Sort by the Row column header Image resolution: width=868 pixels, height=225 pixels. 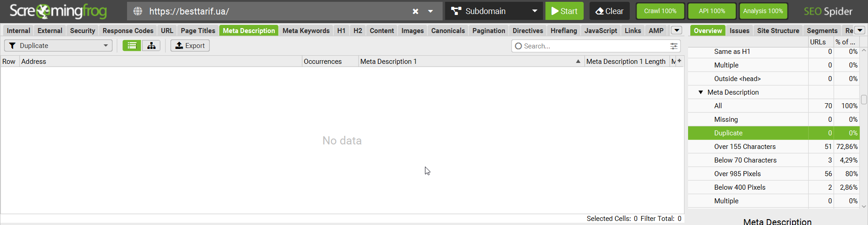tap(9, 61)
